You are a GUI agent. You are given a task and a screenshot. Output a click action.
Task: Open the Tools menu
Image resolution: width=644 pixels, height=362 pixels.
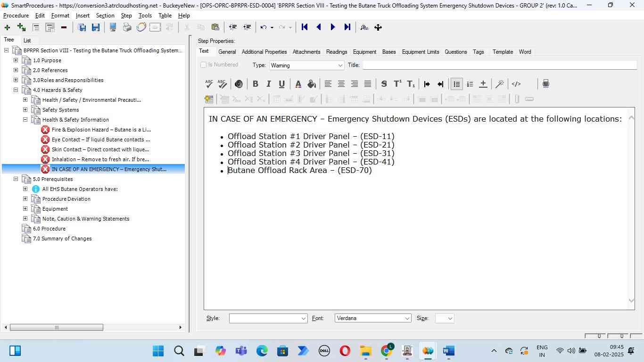145,16
